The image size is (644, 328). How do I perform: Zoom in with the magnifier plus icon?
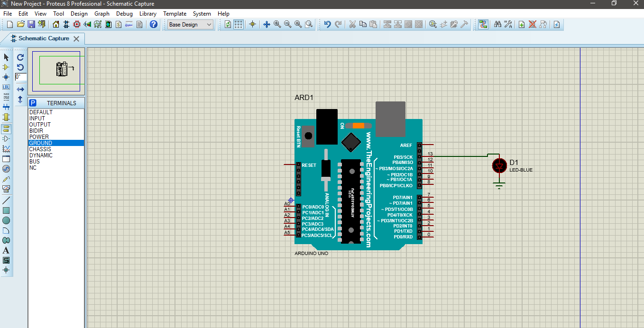(277, 24)
